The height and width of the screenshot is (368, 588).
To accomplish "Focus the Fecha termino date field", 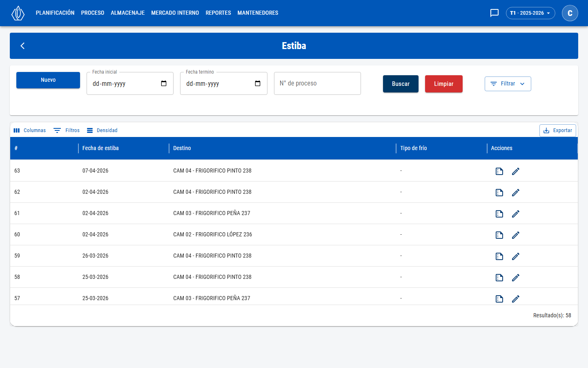I will tap(224, 83).
